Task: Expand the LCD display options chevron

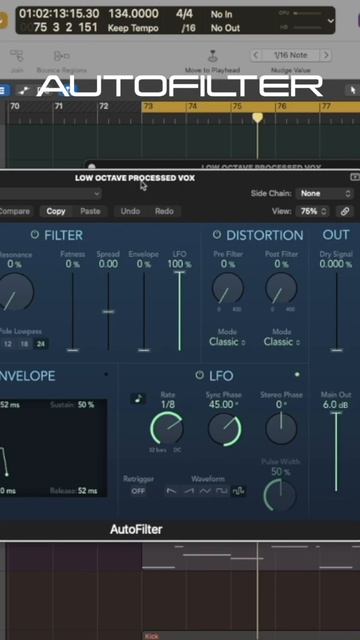Action: (330, 21)
